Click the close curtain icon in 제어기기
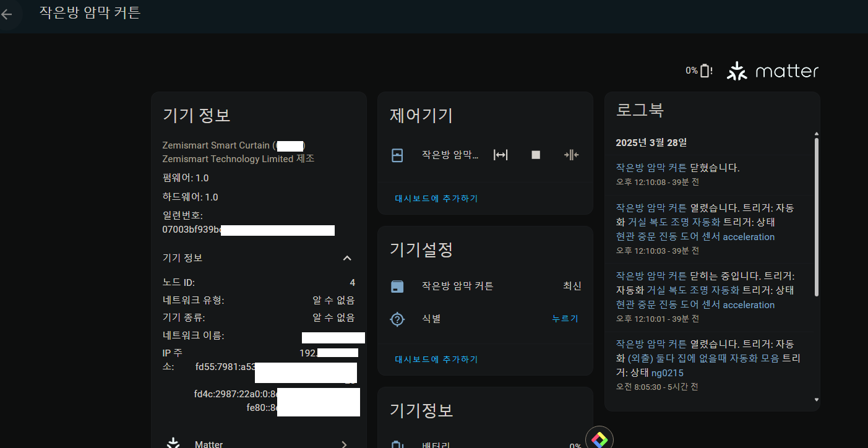The height and width of the screenshot is (448, 868). (571, 155)
